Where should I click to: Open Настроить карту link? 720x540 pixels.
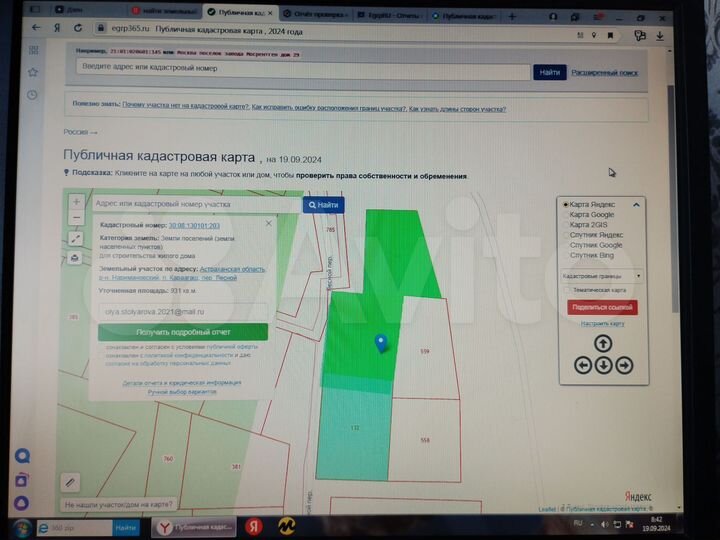tap(602, 324)
